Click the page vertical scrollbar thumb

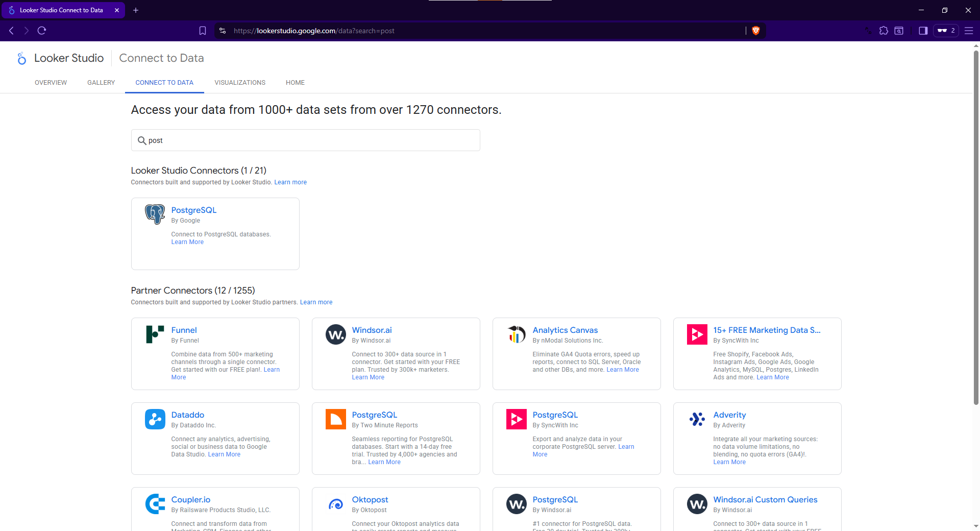pyautogui.click(x=976, y=227)
